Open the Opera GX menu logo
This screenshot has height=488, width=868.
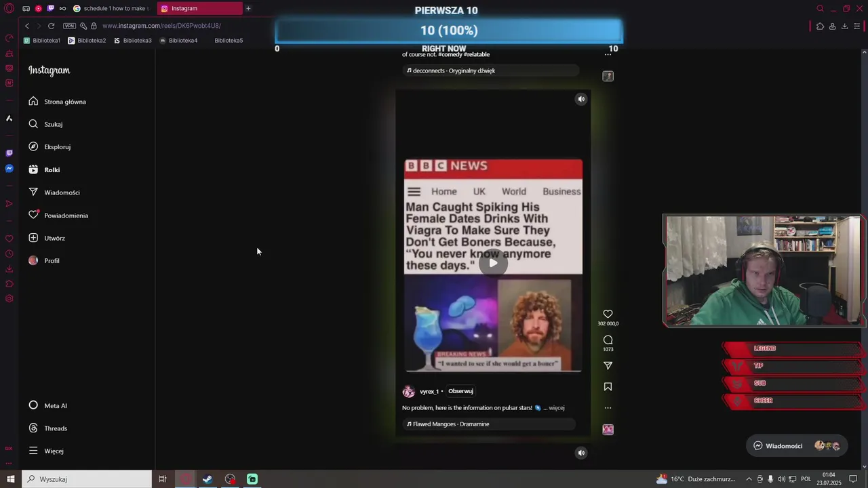click(x=9, y=9)
